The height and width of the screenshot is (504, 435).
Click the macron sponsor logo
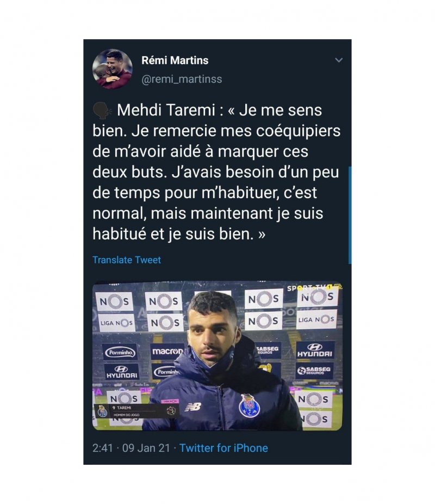point(167,351)
